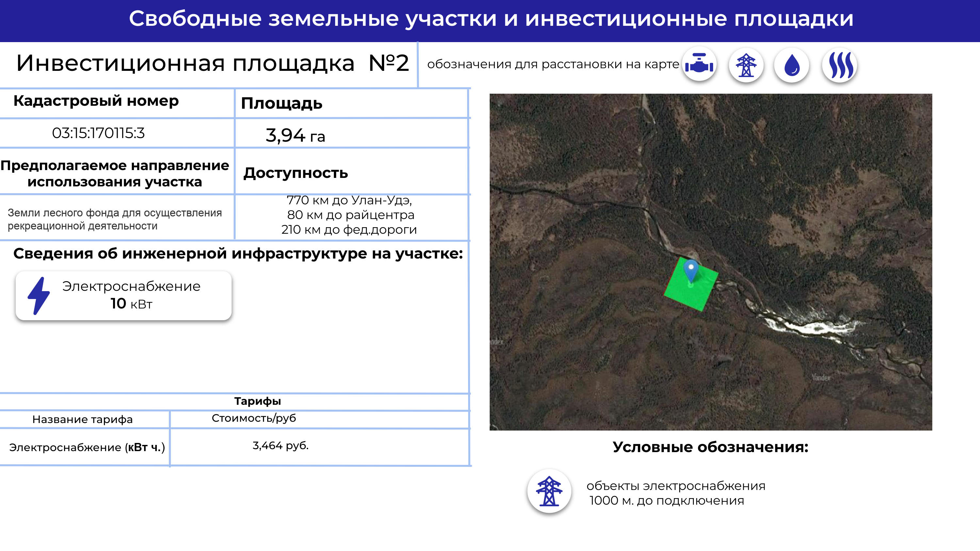Click the heat supply wavy lines icon
This screenshot has width=980, height=551.
(839, 65)
